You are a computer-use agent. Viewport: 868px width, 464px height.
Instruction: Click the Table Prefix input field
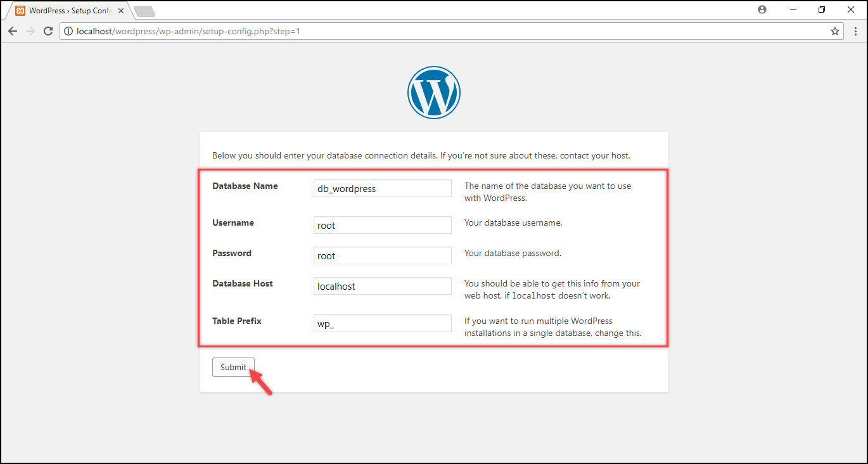[383, 323]
